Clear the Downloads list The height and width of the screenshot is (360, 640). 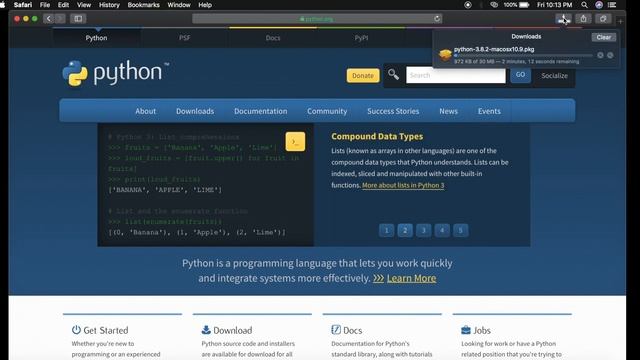point(604,37)
